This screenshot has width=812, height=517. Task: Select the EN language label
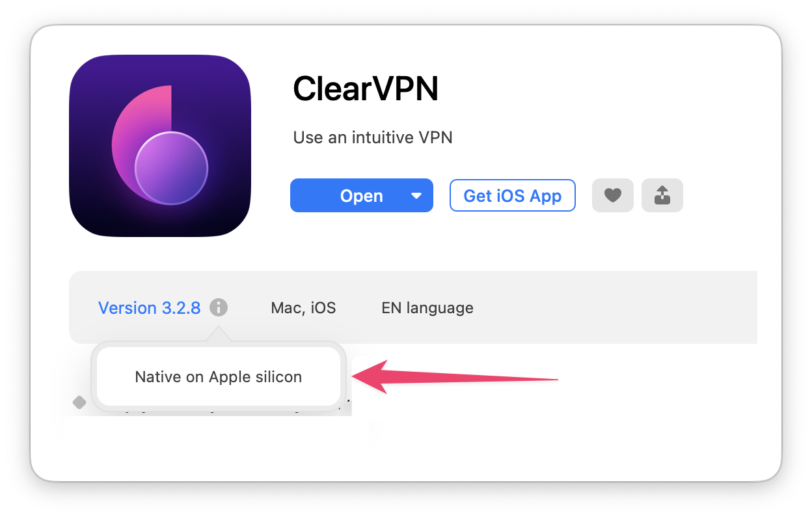[x=427, y=307]
